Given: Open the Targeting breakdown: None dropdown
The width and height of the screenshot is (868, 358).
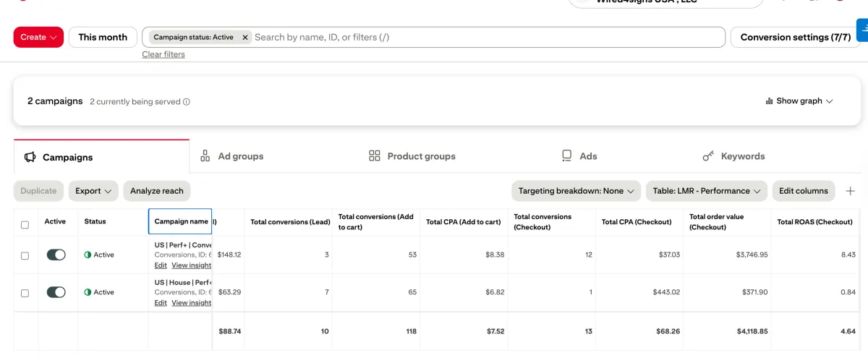Looking at the screenshot, I should click(x=576, y=191).
